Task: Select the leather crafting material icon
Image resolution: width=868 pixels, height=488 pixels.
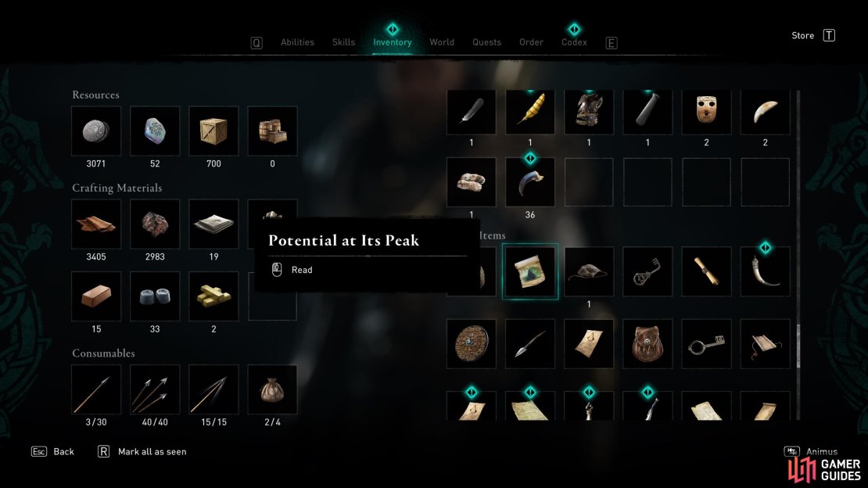Action: click(96, 224)
